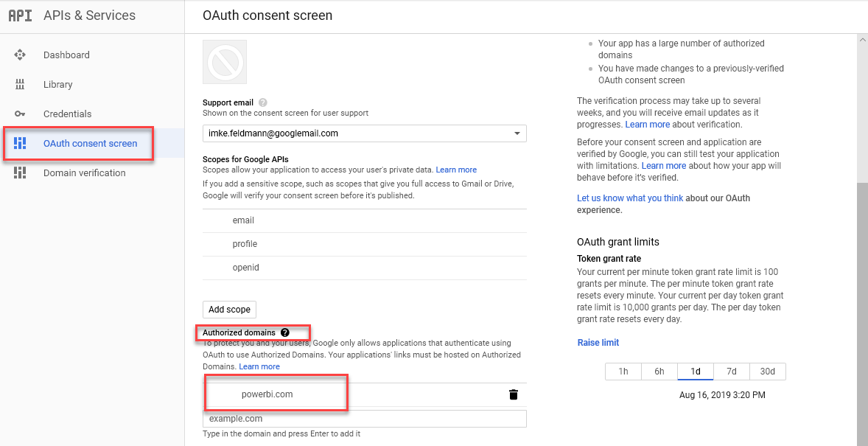The image size is (868, 446).
Task: Click the example.com domain input field
Action: [365, 418]
